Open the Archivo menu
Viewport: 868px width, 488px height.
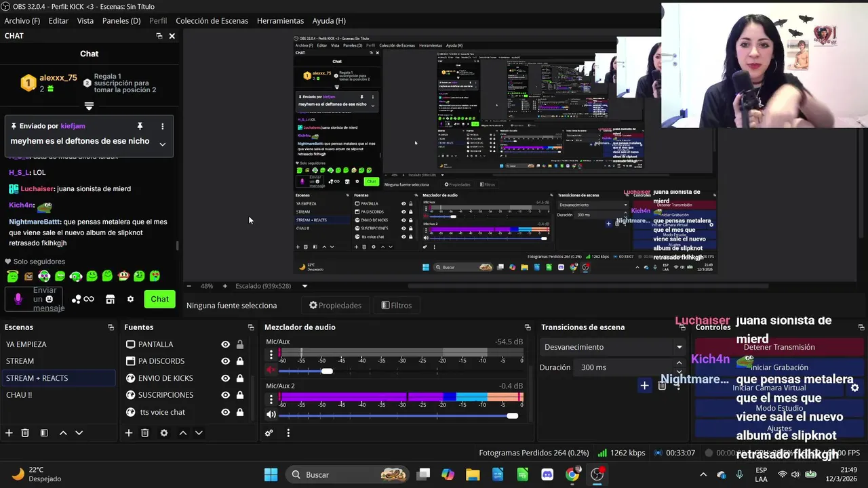(22, 21)
